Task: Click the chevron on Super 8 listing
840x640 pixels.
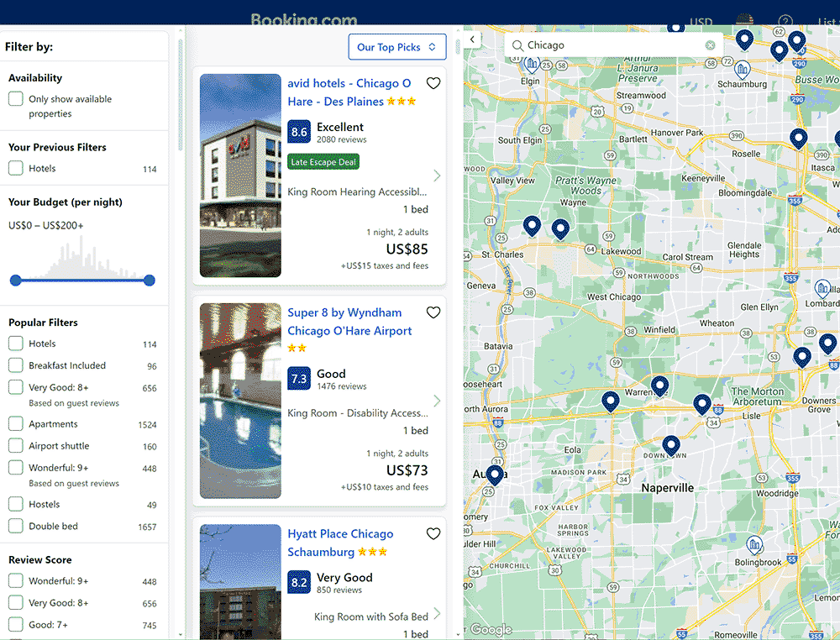Action: click(x=437, y=401)
